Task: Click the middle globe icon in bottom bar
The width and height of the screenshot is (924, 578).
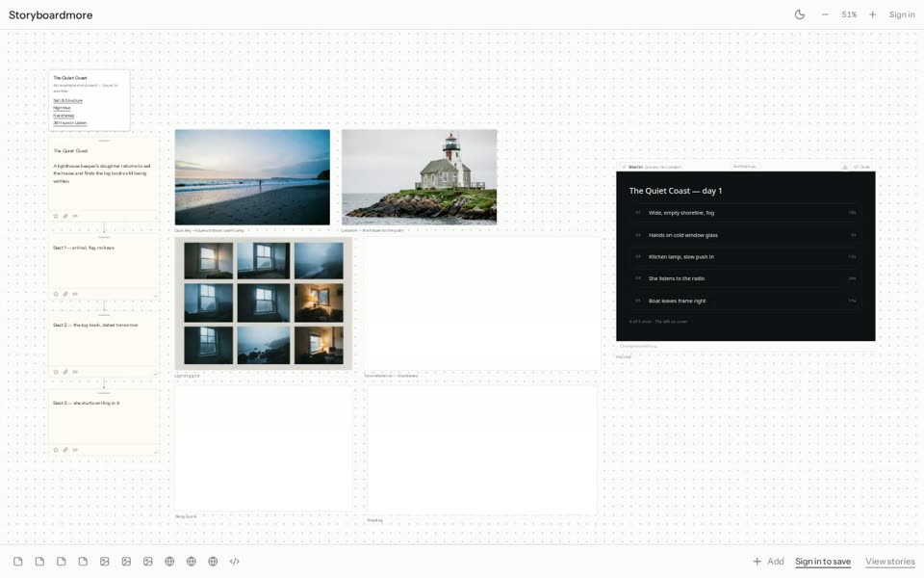Action: click(191, 562)
